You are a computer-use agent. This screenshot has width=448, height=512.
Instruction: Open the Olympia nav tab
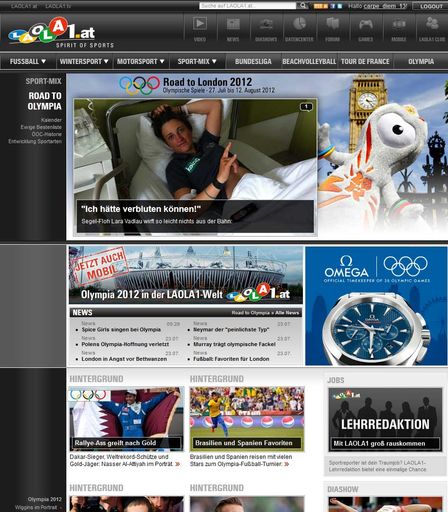(x=421, y=61)
